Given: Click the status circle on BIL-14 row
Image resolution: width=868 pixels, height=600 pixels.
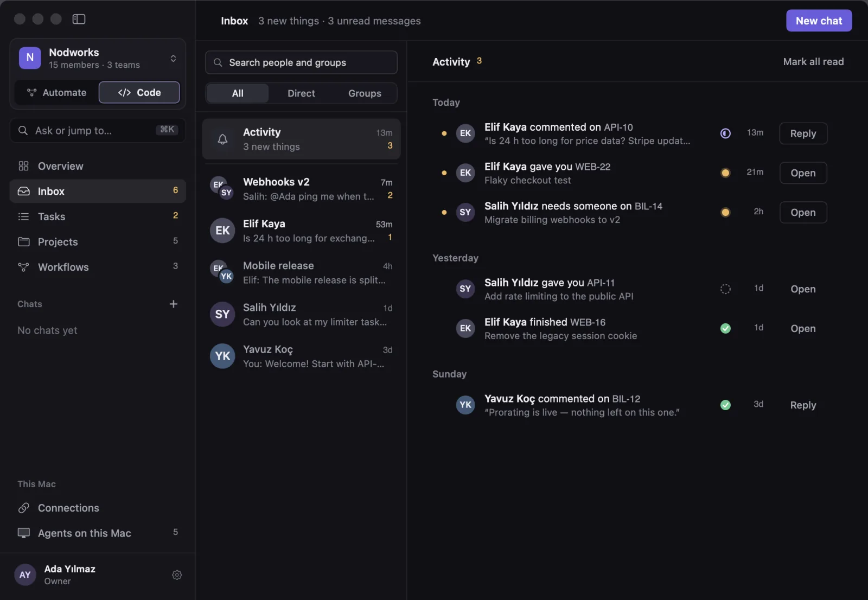Looking at the screenshot, I should (x=725, y=213).
